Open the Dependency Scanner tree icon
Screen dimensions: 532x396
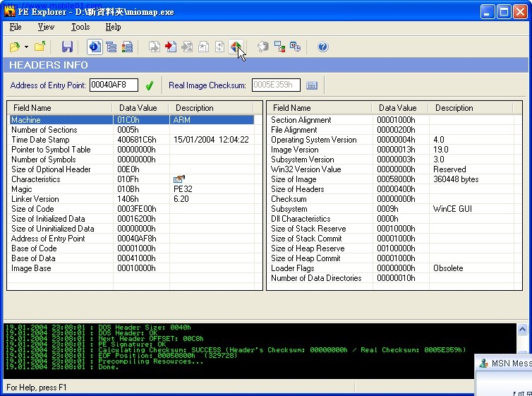point(279,47)
